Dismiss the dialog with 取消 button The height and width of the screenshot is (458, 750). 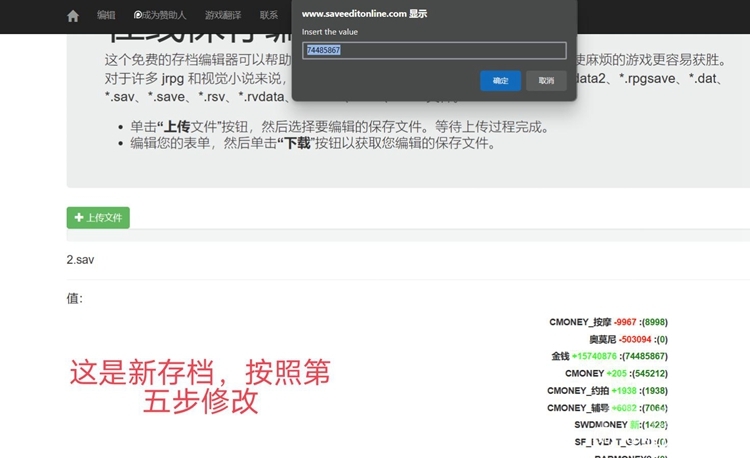click(x=546, y=81)
